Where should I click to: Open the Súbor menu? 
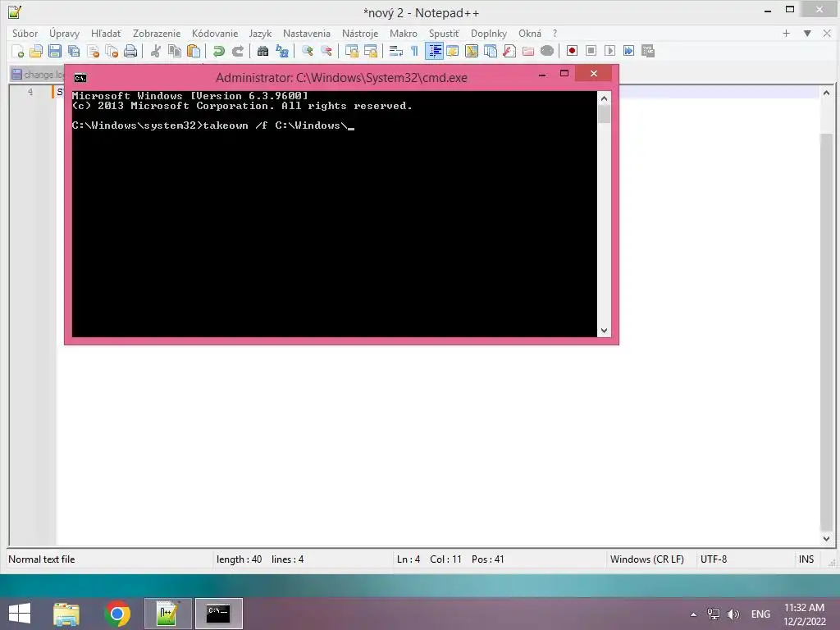point(25,33)
